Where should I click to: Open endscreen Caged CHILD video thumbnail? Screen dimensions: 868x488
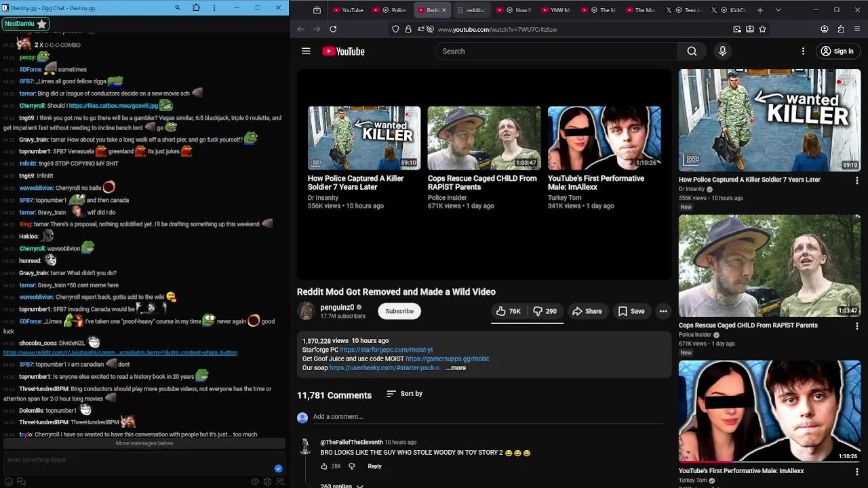(x=484, y=138)
